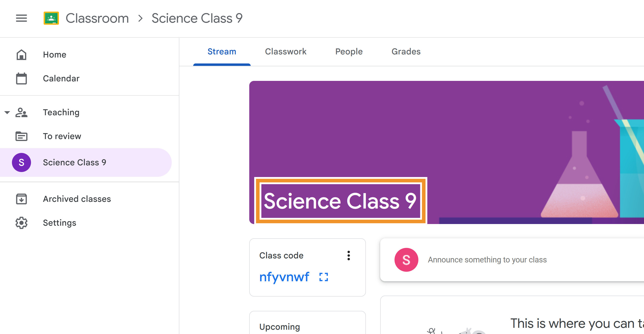
Task: Click the nfyvnwf class code link
Action: point(284,277)
